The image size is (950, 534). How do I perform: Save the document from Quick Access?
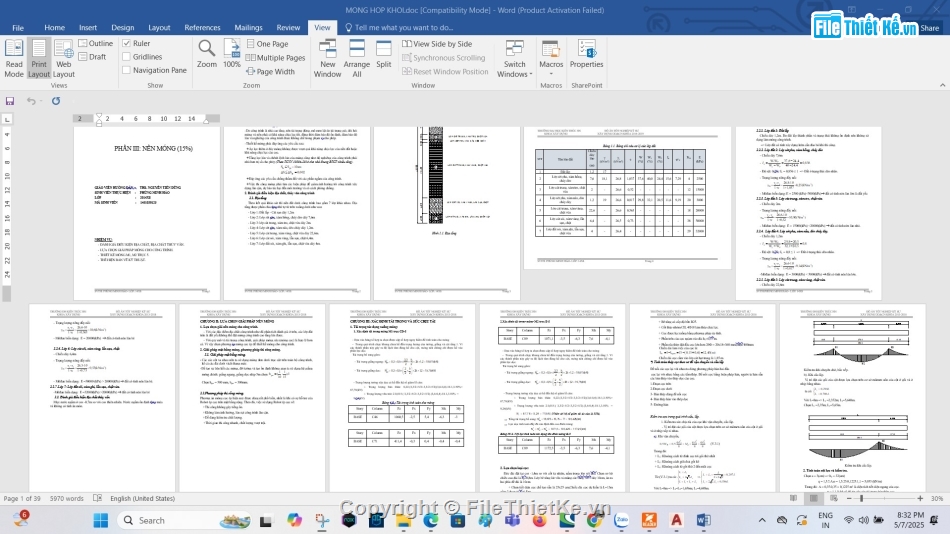(10, 101)
